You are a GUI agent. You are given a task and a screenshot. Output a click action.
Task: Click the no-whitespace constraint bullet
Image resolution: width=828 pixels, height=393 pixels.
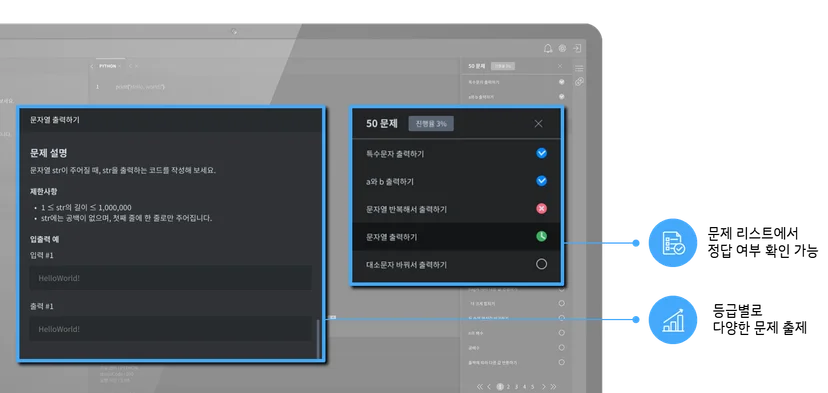click(126, 218)
